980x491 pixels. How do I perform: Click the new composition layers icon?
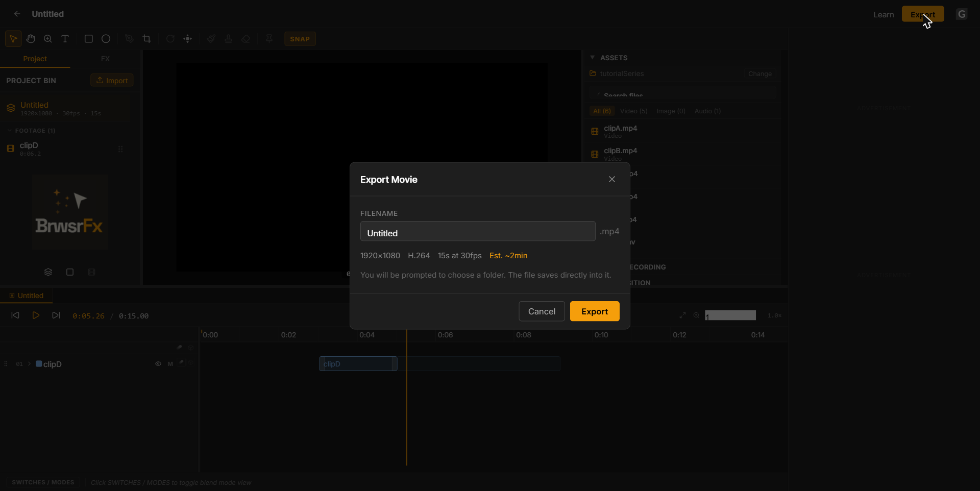coord(48,272)
